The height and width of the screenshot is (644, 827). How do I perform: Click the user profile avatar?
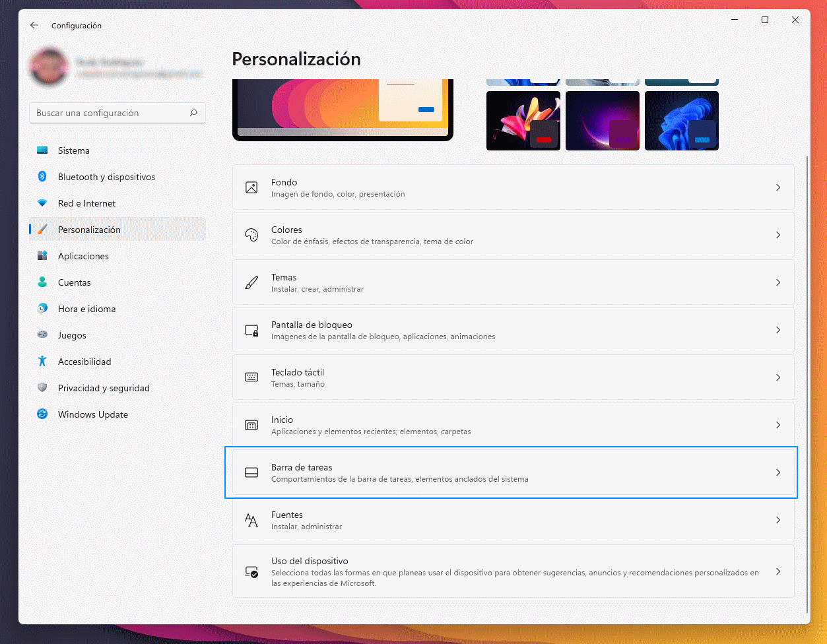point(48,67)
